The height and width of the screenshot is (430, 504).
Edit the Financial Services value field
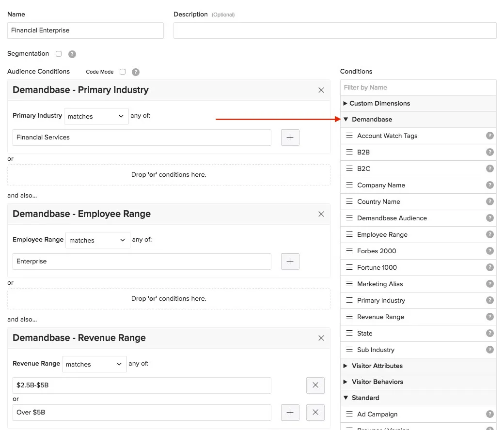pyautogui.click(x=142, y=138)
